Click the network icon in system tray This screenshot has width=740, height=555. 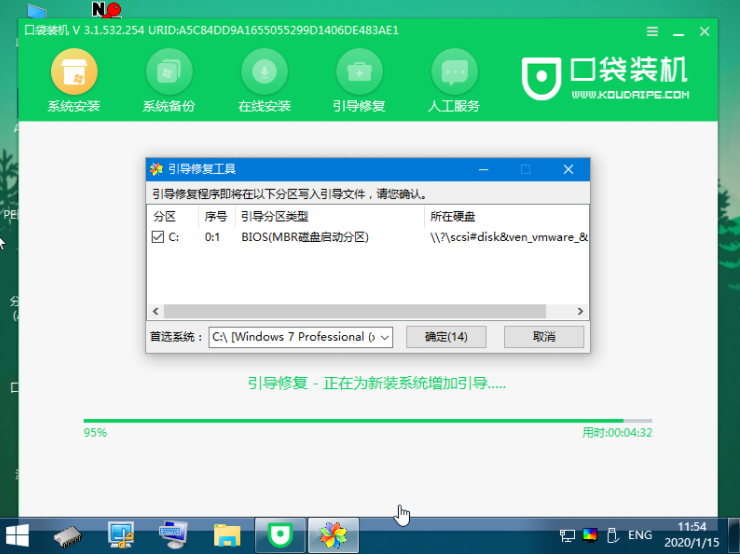(x=568, y=535)
